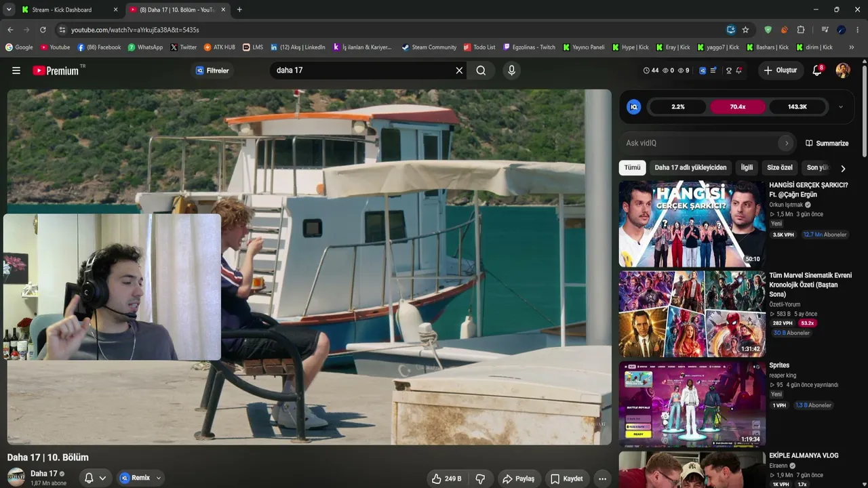
Task: Open the account avatar menu
Action: 843,70
